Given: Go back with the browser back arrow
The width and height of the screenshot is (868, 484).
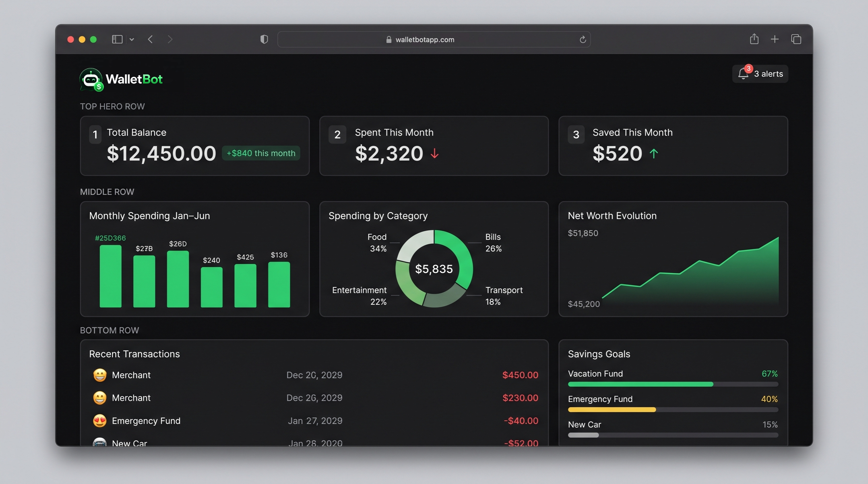Looking at the screenshot, I should point(150,39).
